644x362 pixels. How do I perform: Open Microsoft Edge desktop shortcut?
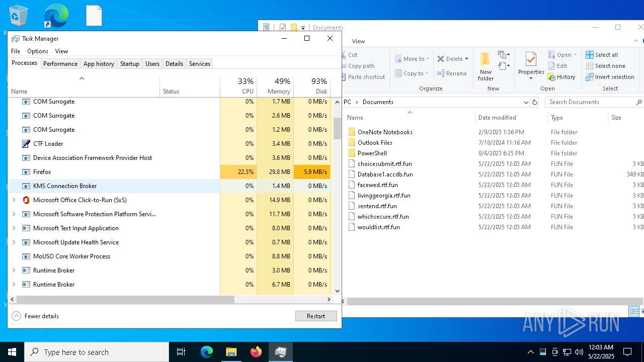pos(56,16)
